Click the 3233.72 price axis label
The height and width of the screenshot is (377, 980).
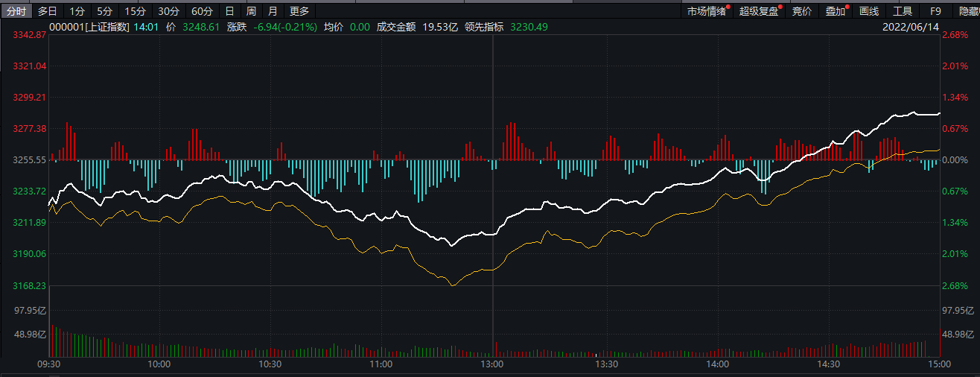click(x=30, y=191)
